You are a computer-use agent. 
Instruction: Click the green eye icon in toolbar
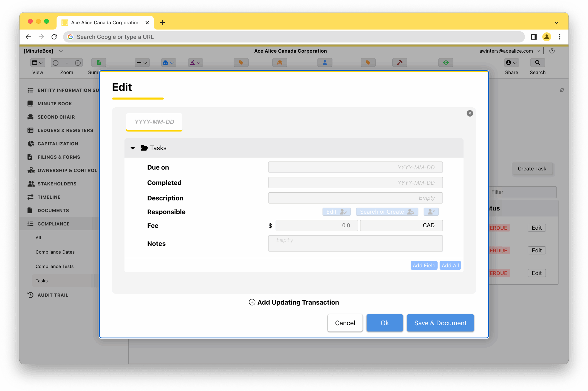click(446, 63)
